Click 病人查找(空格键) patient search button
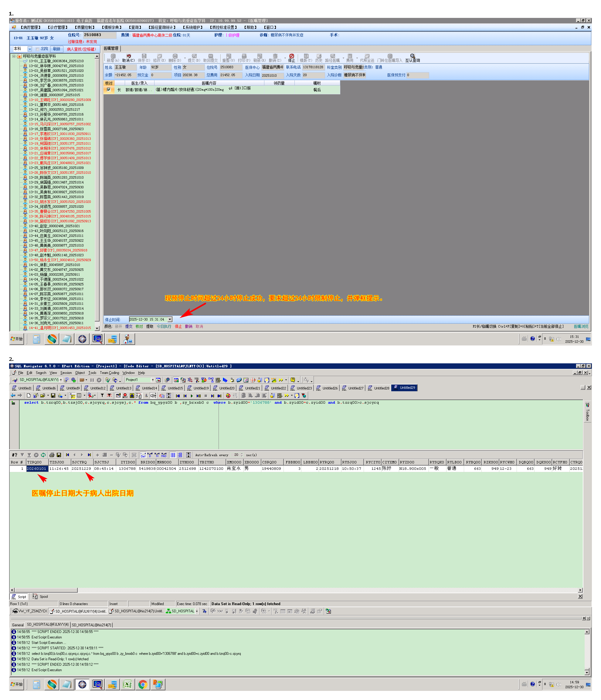This screenshot has height=700, width=601. pos(81,49)
